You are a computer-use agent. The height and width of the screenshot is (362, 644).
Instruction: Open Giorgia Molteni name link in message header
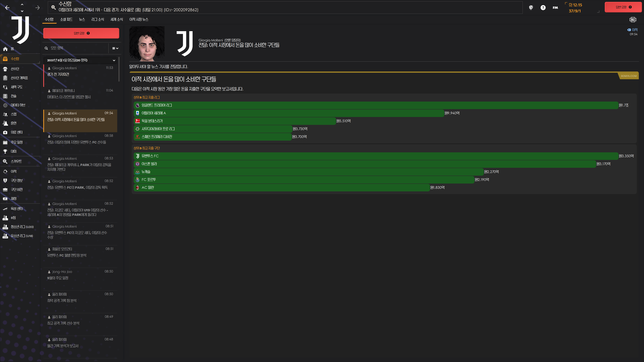coord(210,40)
